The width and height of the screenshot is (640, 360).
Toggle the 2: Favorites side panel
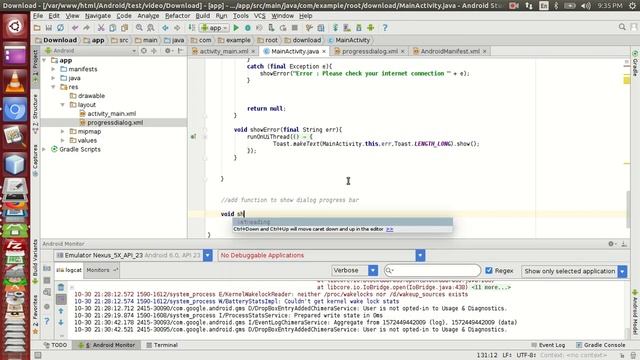coord(36,314)
